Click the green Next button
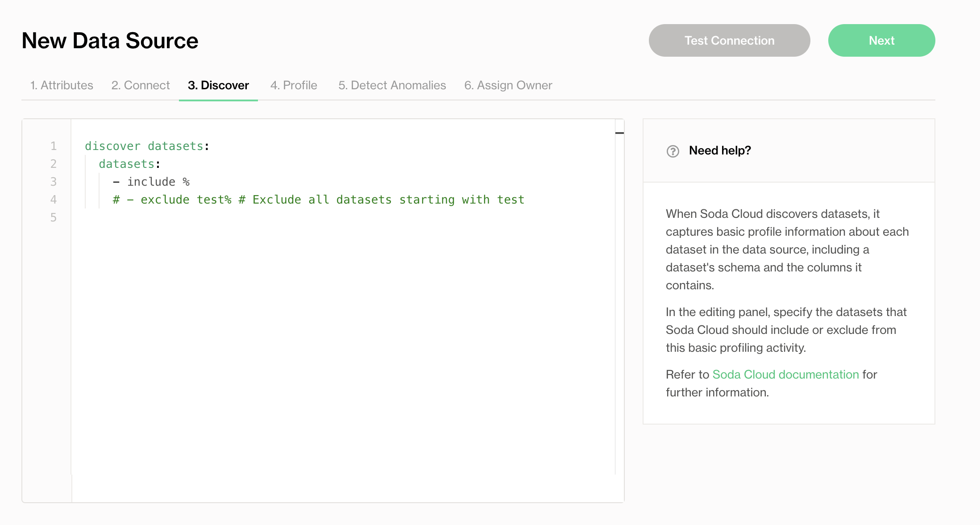Screen dimensions: 980x525 [881, 41]
